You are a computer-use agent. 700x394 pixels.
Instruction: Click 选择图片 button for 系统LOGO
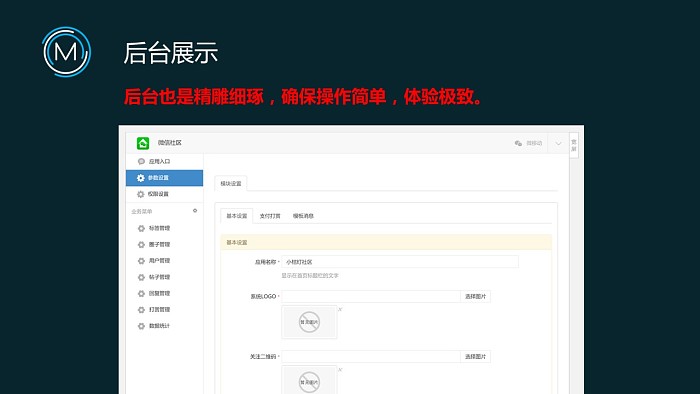(475, 296)
